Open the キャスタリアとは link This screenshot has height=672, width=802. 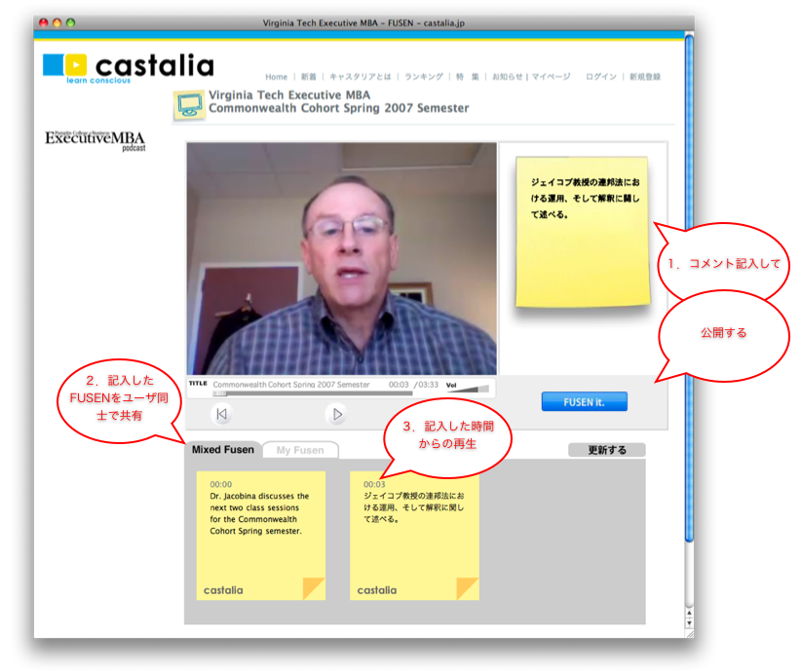(361, 77)
